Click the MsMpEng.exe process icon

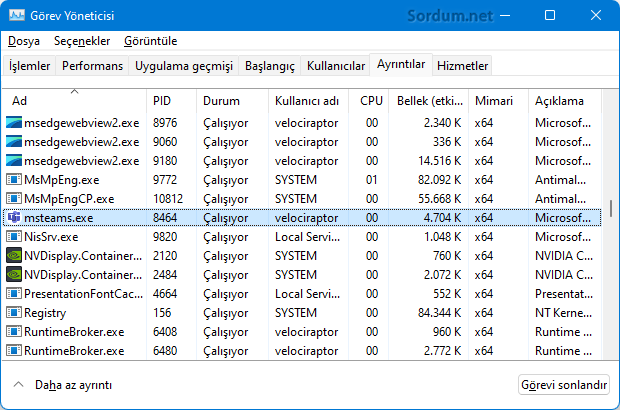[x=14, y=179]
